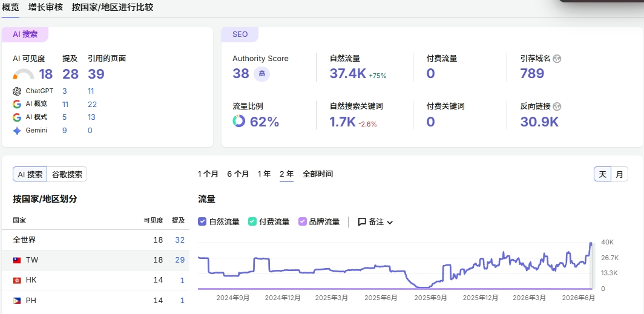Select the 全部时间 time range
Viewport: 644px width, 314px height.
318,174
